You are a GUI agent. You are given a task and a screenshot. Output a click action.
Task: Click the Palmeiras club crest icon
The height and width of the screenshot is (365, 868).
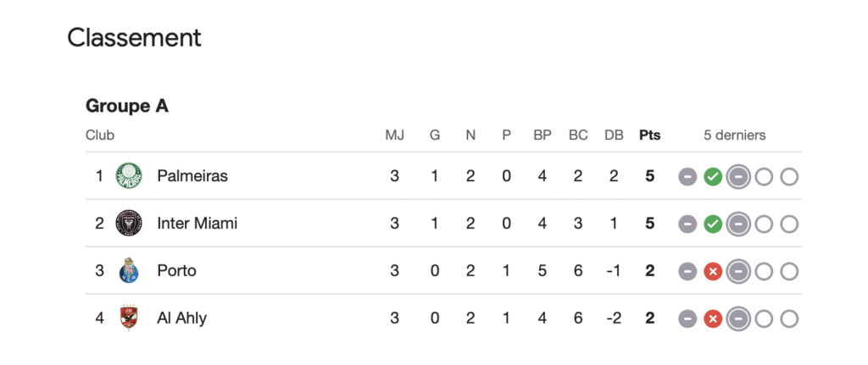click(x=129, y=176)
